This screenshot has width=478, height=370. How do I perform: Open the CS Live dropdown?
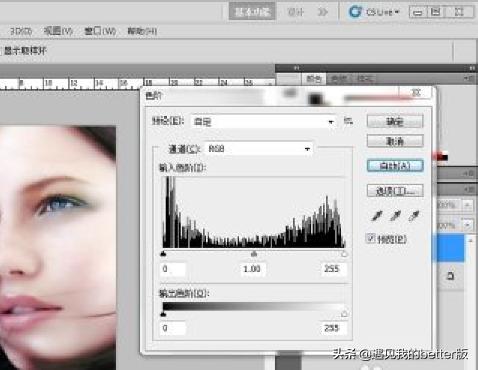click(382, 12)
